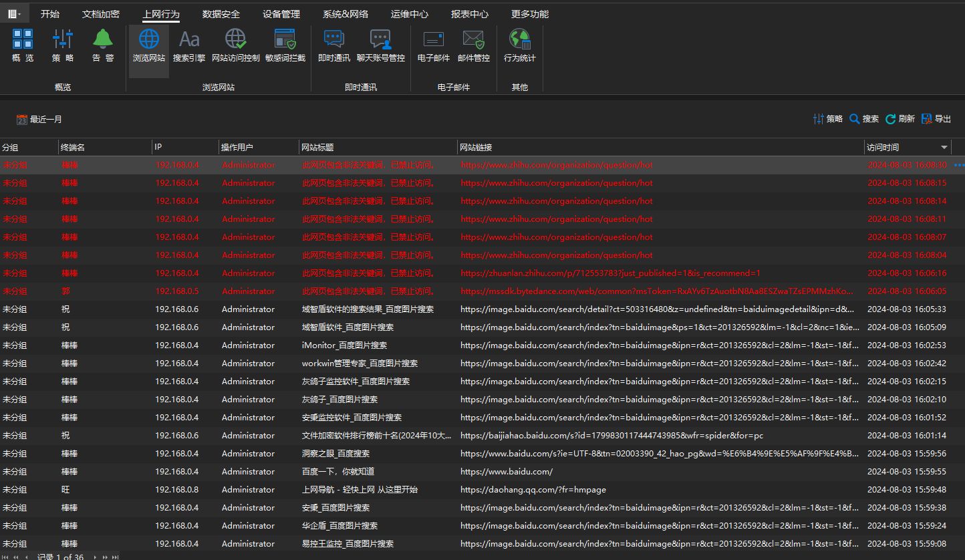Sort by the IP column header

tap(185, 147)
